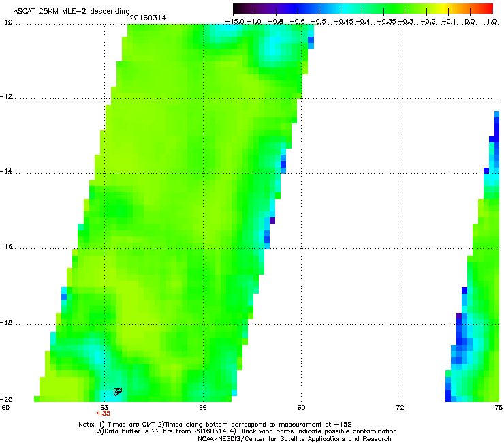Screen dimensions: 504x443
Task: Select the color bar label -0.6
Action: point(298,22)
